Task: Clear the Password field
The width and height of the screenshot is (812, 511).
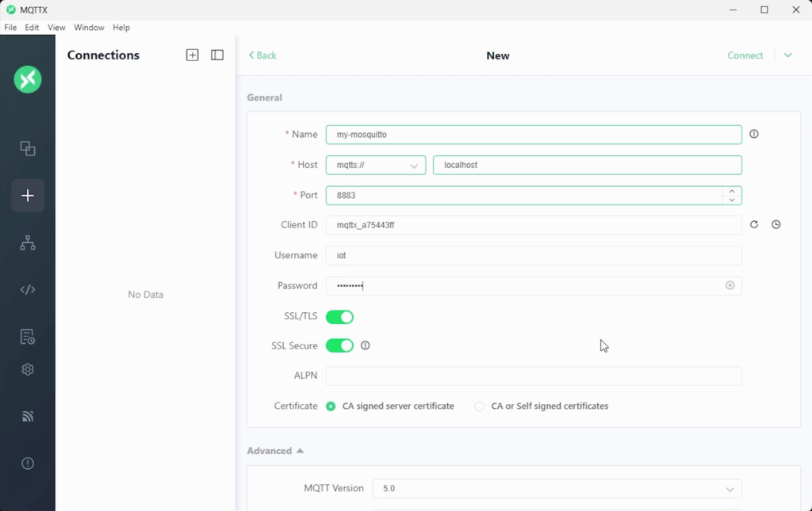Action: [730, 285]
